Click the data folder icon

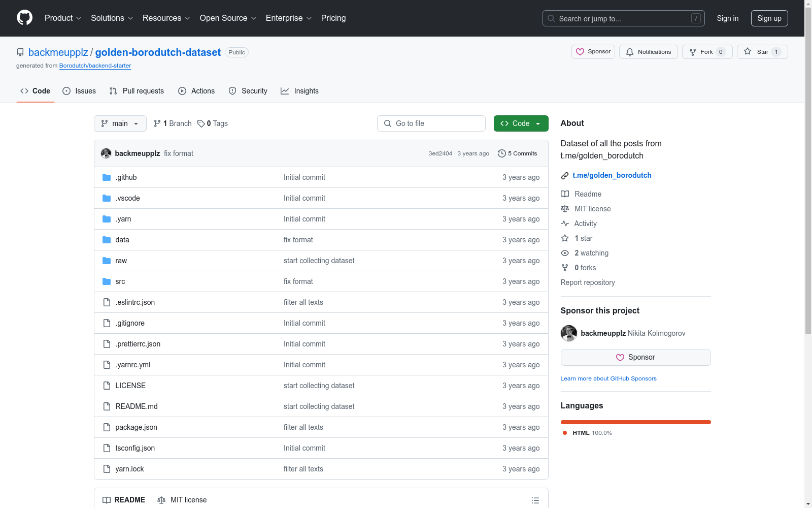click(107, 240)
